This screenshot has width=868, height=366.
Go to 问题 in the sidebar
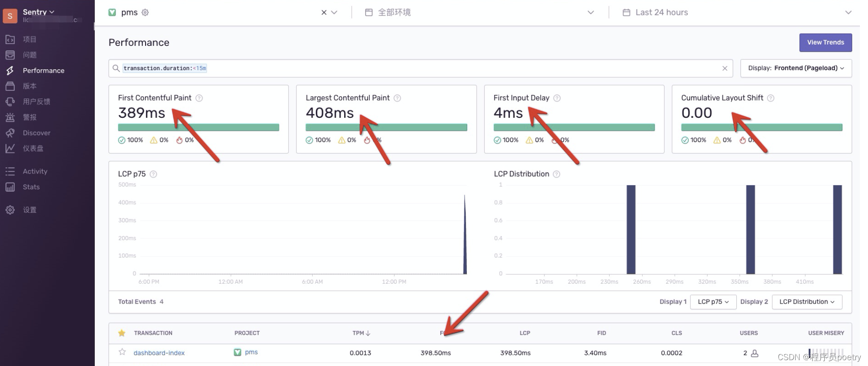tap(30, 55)
